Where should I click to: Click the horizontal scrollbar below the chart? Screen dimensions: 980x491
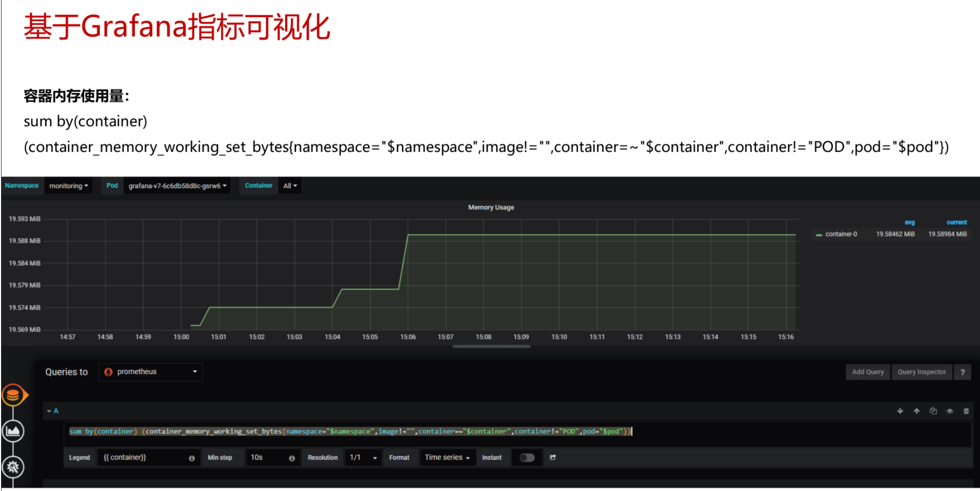[x=492, y=346]
